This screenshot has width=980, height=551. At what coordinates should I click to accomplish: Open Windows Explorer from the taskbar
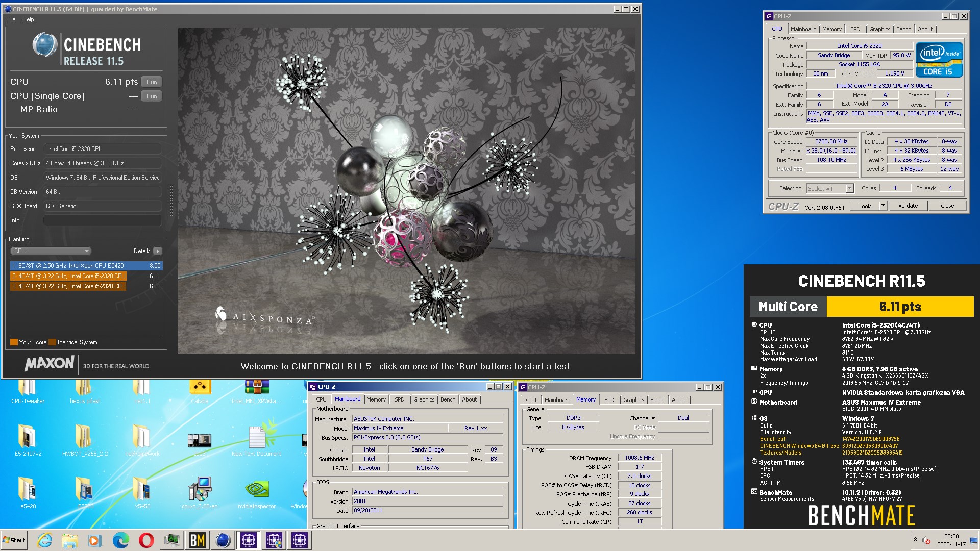coord(70,540)
